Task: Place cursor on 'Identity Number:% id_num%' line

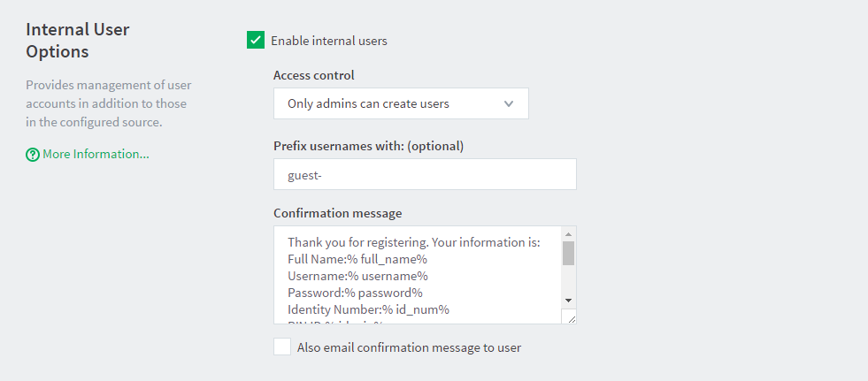Action: click(368, 309)
